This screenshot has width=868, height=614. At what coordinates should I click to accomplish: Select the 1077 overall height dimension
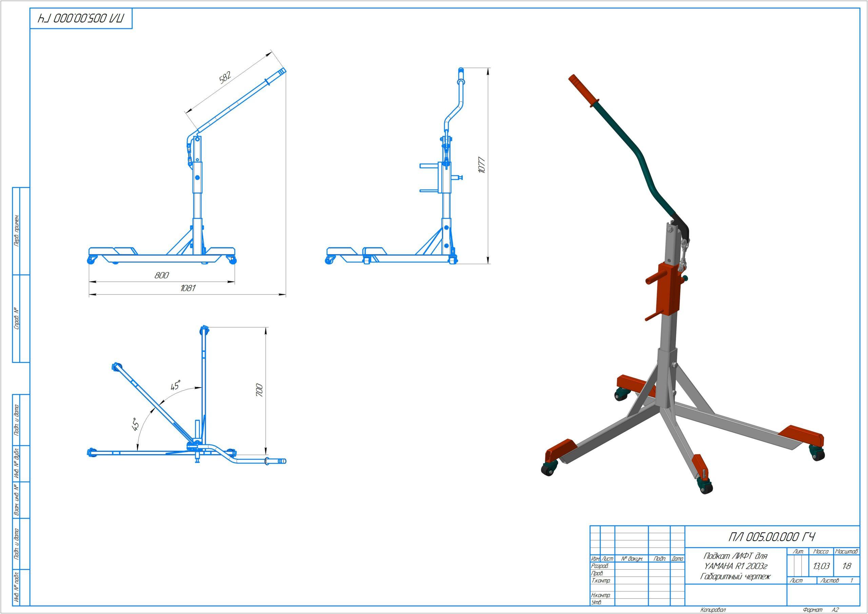coord(481,165)
